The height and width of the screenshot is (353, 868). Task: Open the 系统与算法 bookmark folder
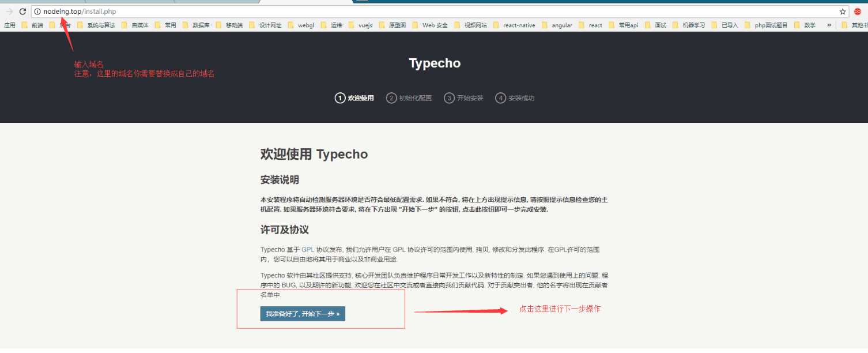pyautogui.click(x=96, y=25)
